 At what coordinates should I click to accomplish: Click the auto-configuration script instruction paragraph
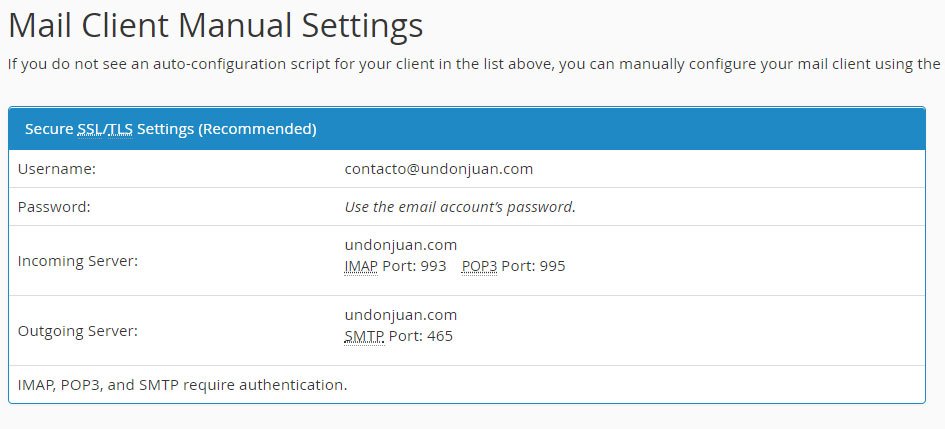474,64
